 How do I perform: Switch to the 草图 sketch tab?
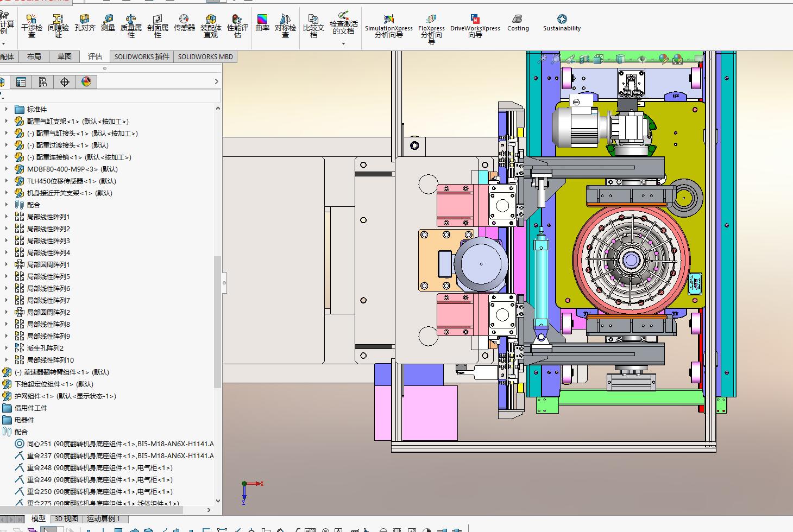pyautogui.click(x=65, y=56)
